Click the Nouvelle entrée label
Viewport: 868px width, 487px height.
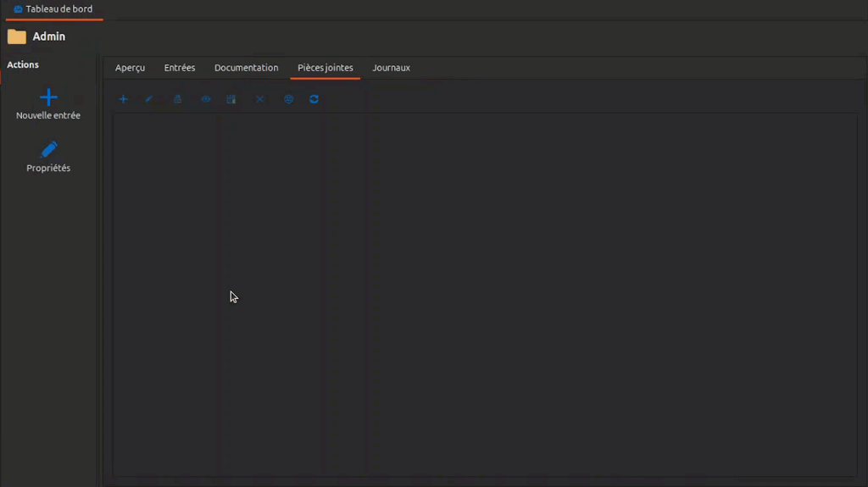[x=48, y=115]
